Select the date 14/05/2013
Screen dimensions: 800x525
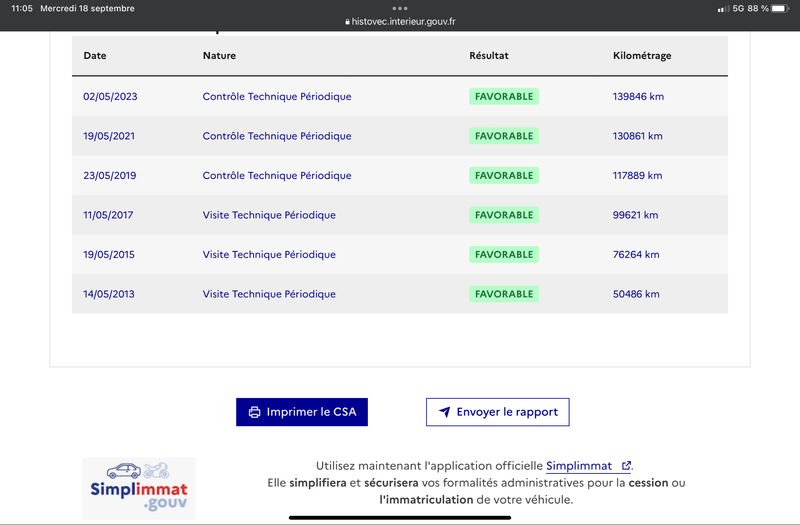click(109, 294)
